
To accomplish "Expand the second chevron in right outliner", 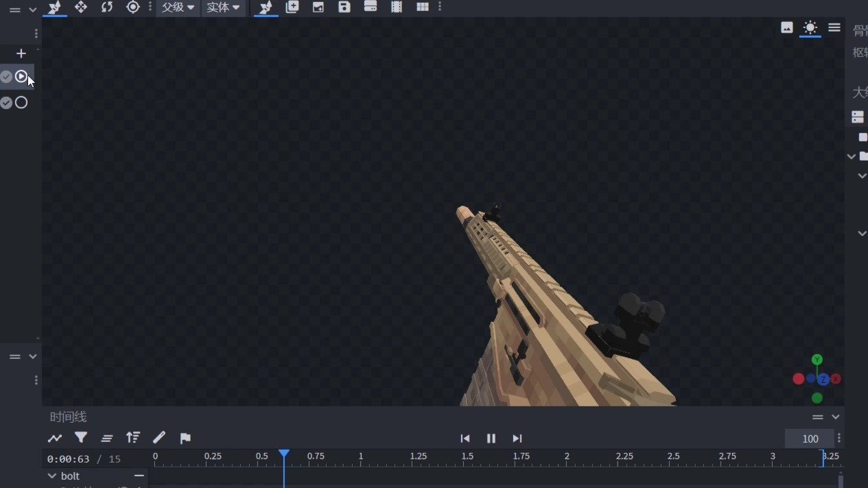I will point(863,176).
